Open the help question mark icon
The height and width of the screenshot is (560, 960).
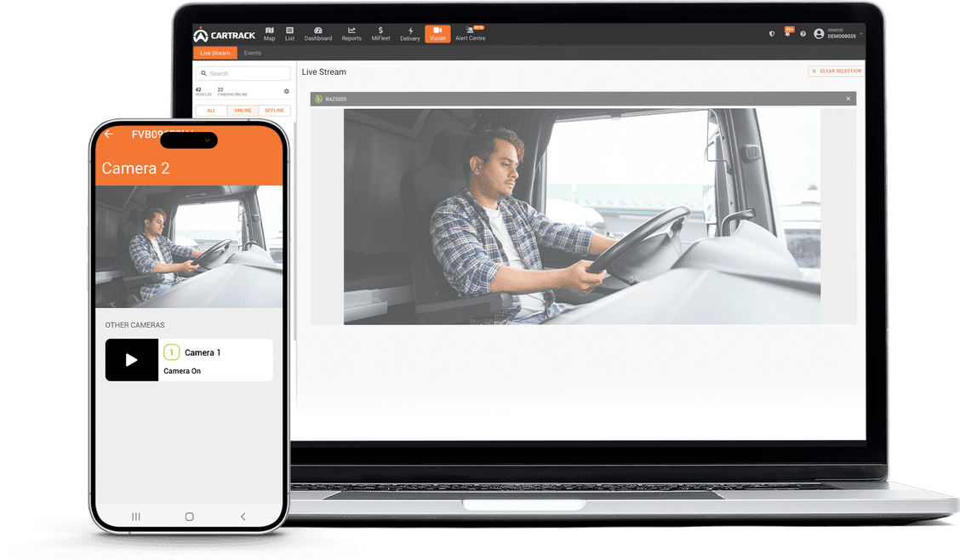803,34
